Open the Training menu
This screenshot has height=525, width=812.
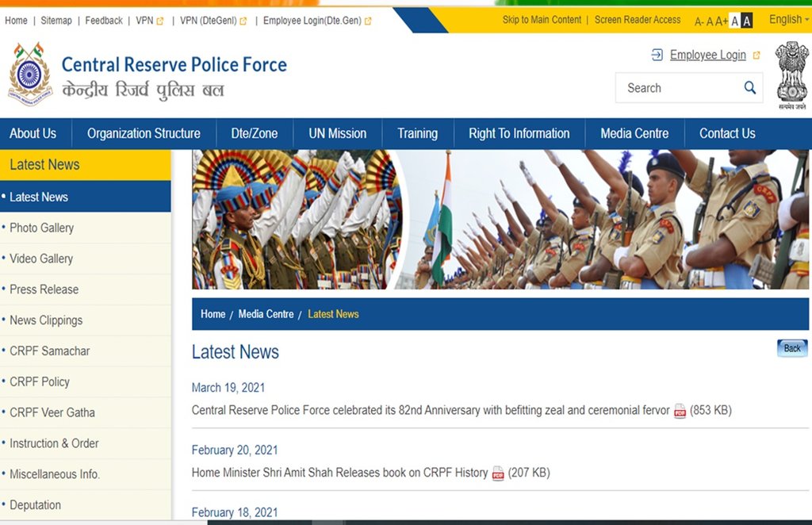pos(417,133)
